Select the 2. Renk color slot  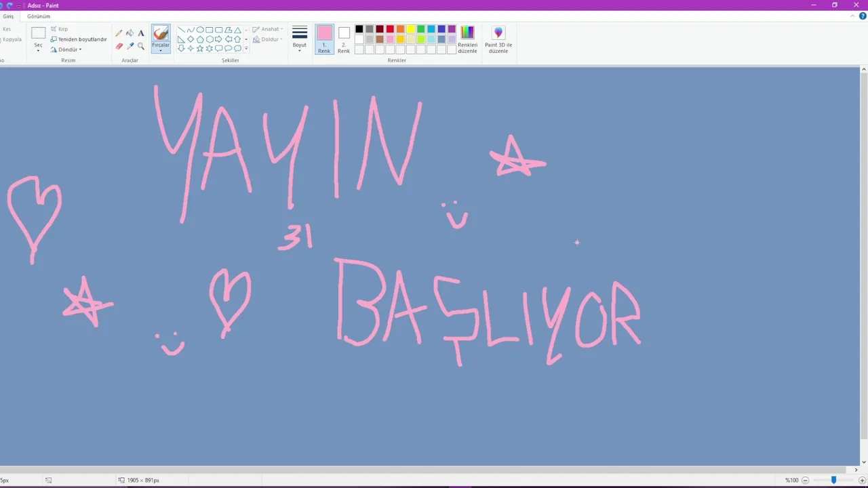344,39
